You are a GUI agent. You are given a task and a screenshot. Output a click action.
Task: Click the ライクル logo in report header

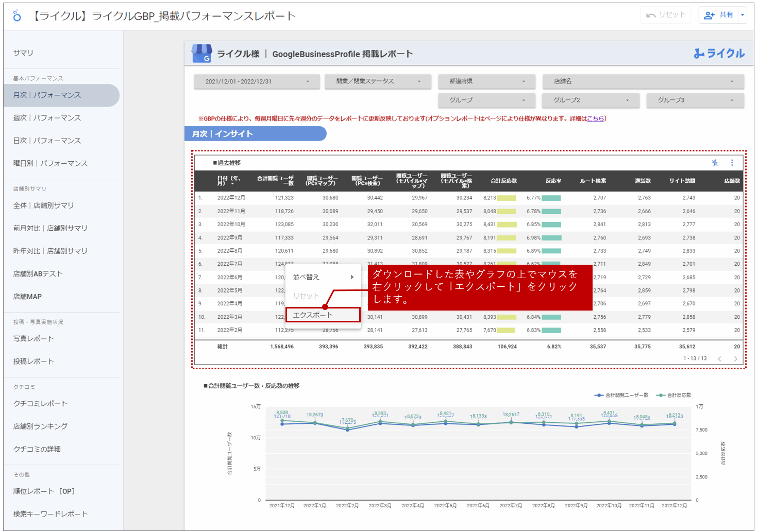point(719,54)
